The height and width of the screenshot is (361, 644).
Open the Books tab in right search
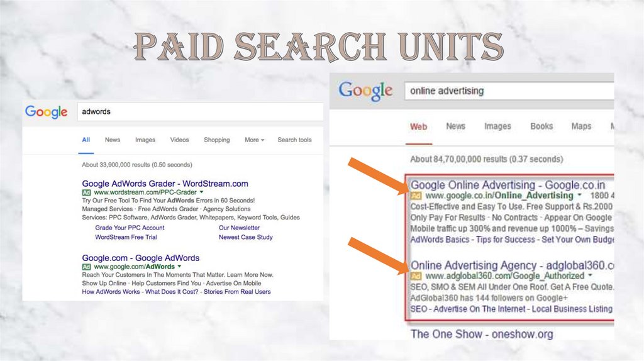541,126
